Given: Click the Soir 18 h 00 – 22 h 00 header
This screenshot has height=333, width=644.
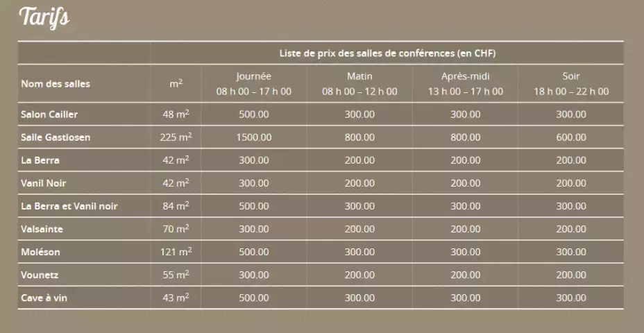Looking at the screenshot, I should click(x=570, y=84).
